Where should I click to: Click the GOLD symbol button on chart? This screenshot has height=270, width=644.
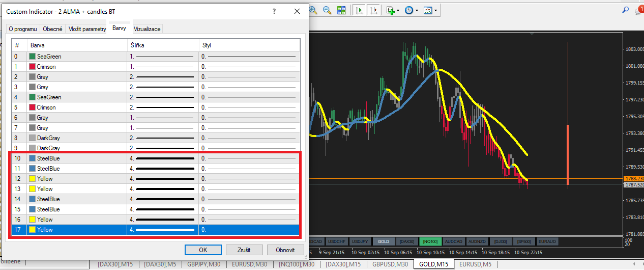click(384, 241)
